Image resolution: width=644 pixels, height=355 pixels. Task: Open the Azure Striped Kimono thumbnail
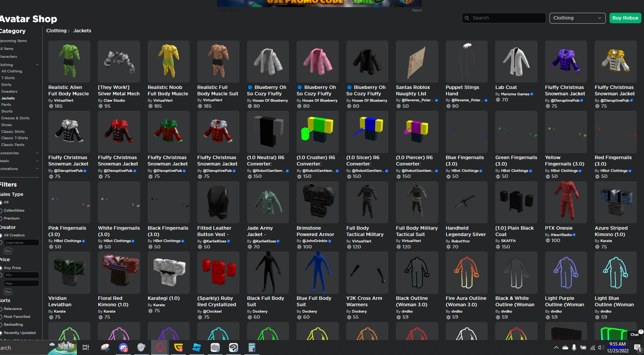pos(616,202)
